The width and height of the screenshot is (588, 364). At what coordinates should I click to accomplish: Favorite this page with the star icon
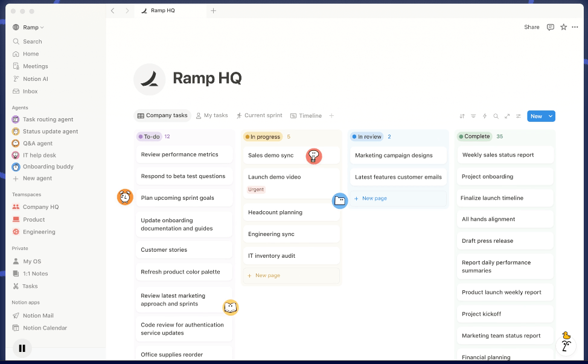pos(563,27)
